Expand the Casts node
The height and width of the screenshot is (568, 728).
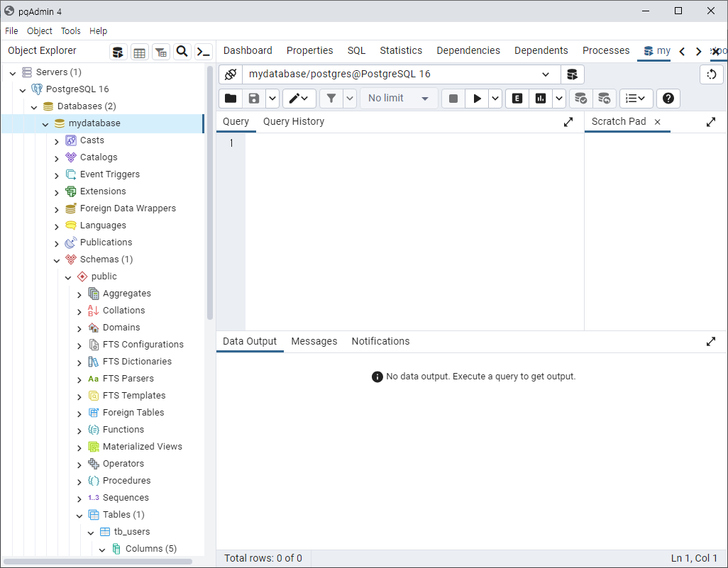pyautogui.click(x=57, y=141)
